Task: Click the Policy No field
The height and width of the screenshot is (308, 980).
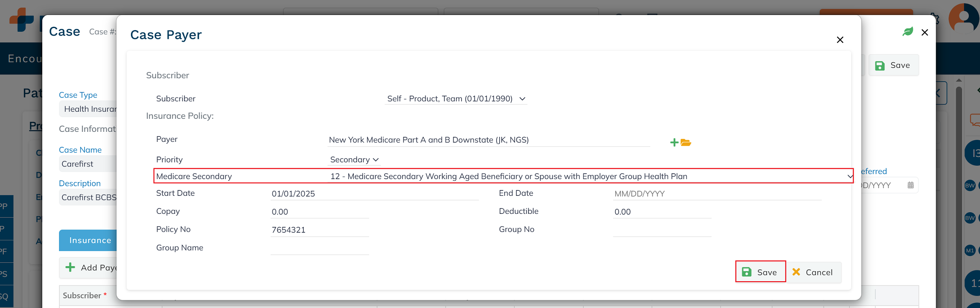Action: point(319,230)
